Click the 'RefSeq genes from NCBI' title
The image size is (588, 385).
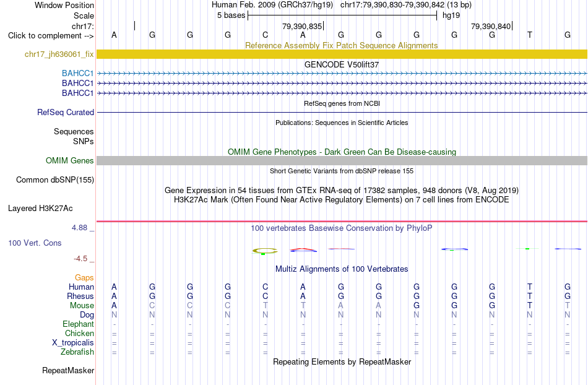coord(342,103)
